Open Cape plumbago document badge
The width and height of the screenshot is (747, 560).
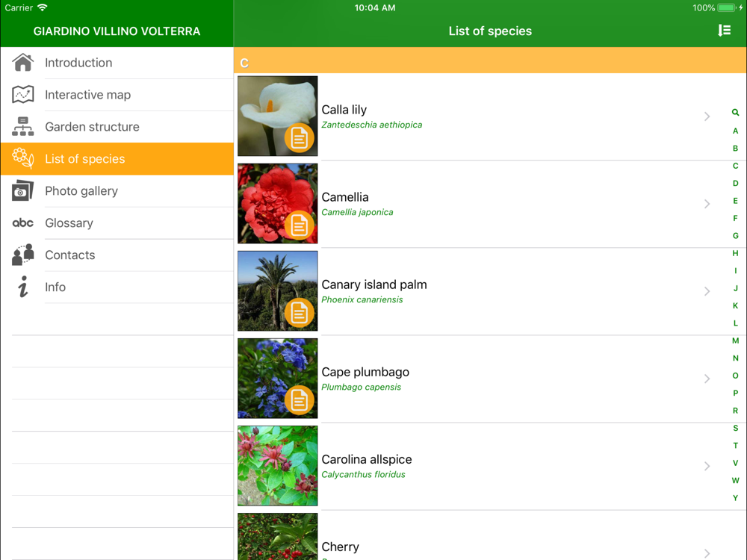300,400
